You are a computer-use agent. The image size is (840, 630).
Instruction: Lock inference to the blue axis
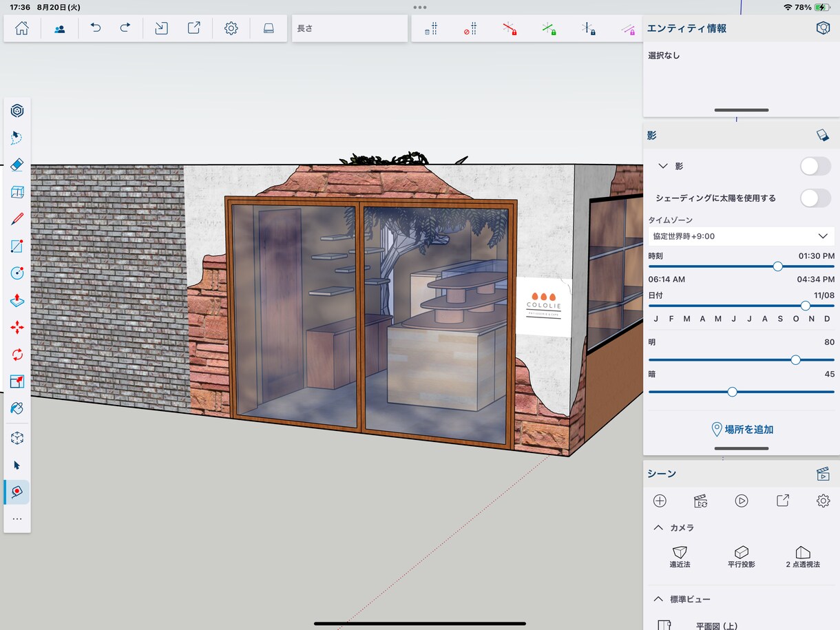pyautogui.click(x=588, y=29)
